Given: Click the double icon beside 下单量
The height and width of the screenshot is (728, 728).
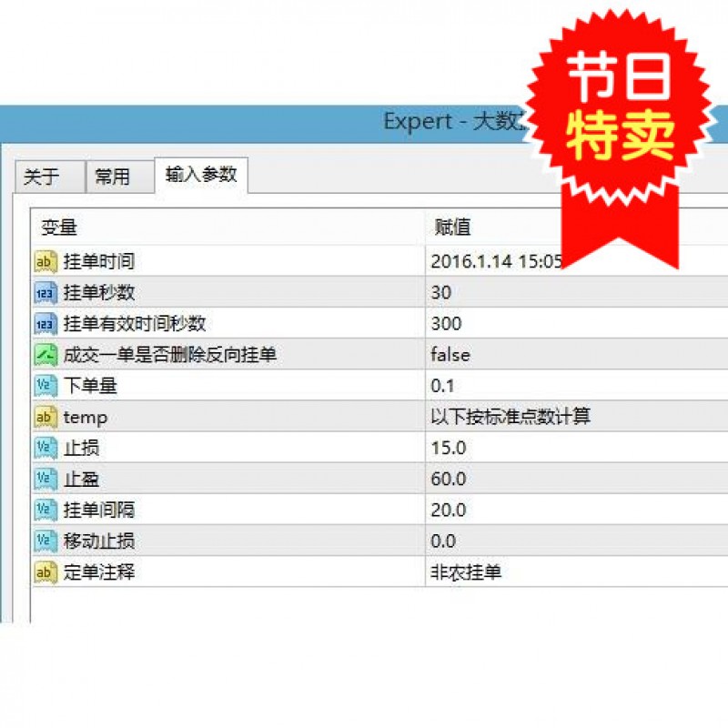Looking at the screenshot, I should (45, 386).
